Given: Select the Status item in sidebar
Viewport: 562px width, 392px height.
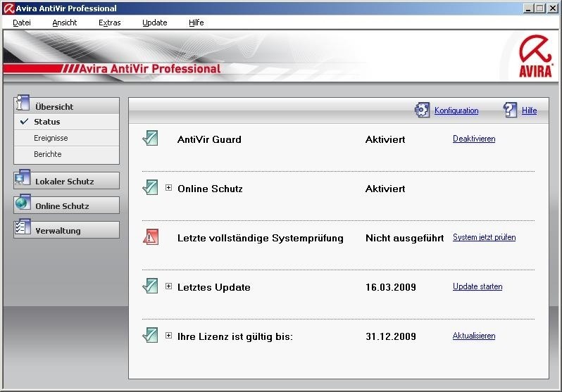Looking at the screenshot, I should pyautogui.click(x=67, y=122).
